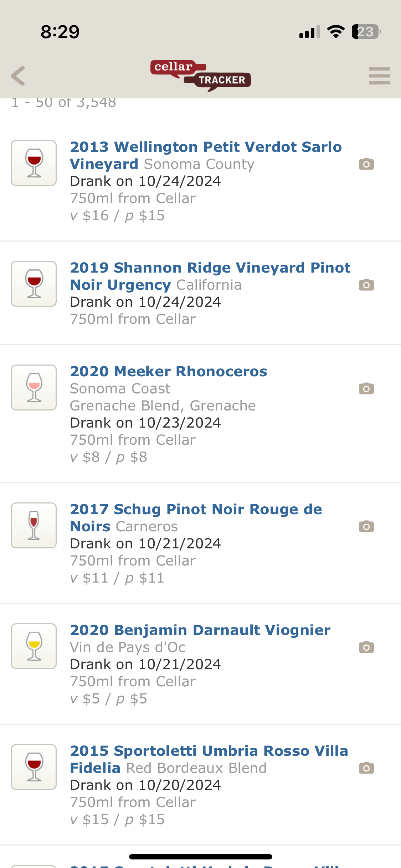Open the hamburger menu
This screenshot has height=868, width=401.
[x=379, y=76]
